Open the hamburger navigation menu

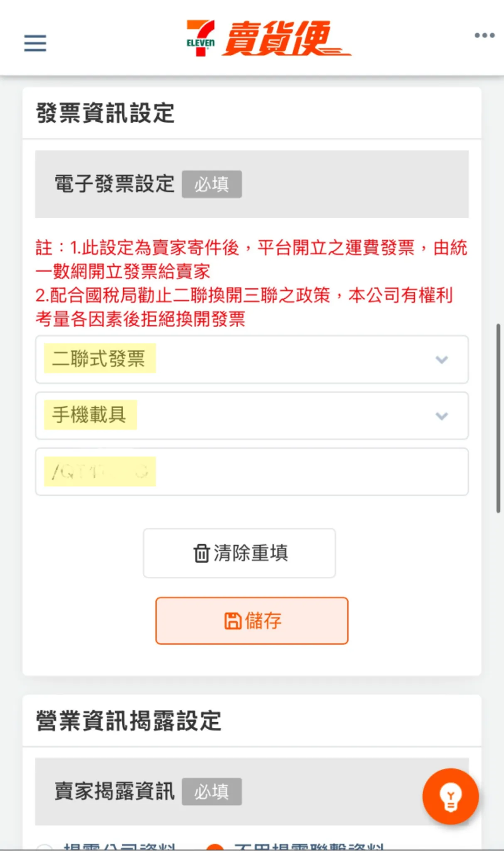(x=35, y=43)
